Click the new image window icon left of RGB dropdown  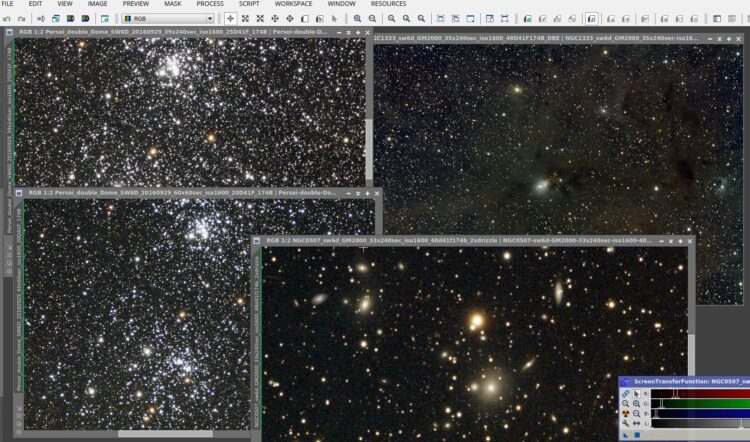click(x=104, y=19)
